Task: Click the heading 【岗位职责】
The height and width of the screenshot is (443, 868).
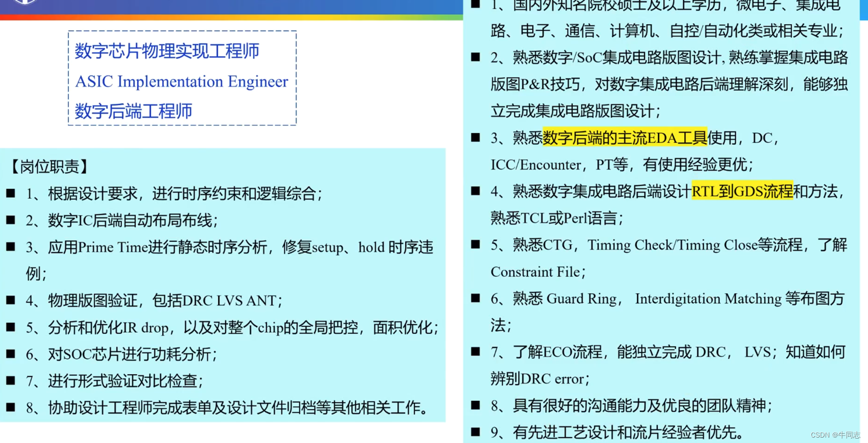Action: click(49, 166)
